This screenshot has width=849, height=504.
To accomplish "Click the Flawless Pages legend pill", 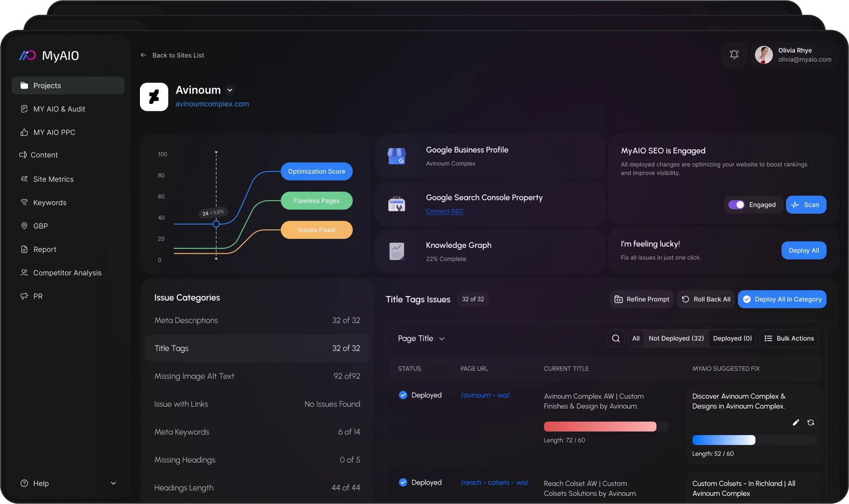I will coord(317,201).
